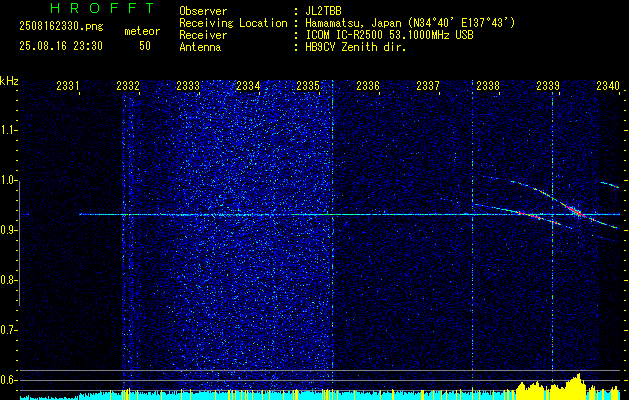This screenshot has width=629, height=400.
Task: Click the date stamp 25.08.16 23:30
Action: pyautogui.click(x=61, y=46)
